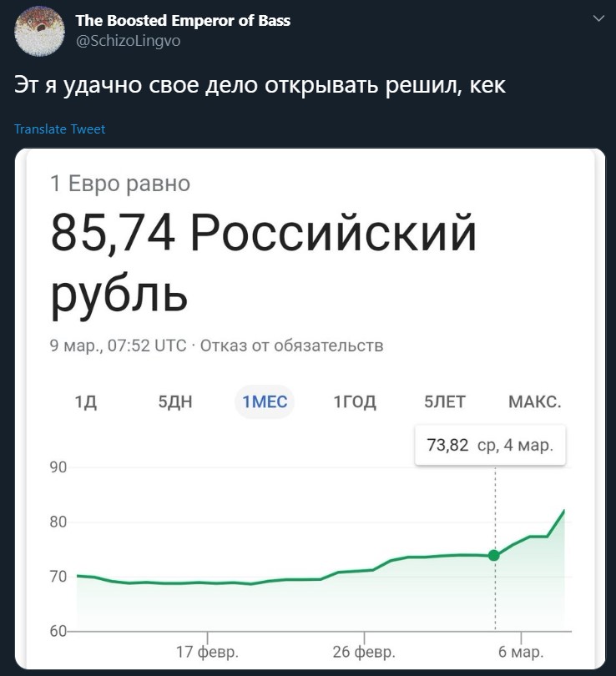Click the chart line peak at right end
Image resolution: width=616 pixels, height=676 pixels.
click(x=563, y=511)
